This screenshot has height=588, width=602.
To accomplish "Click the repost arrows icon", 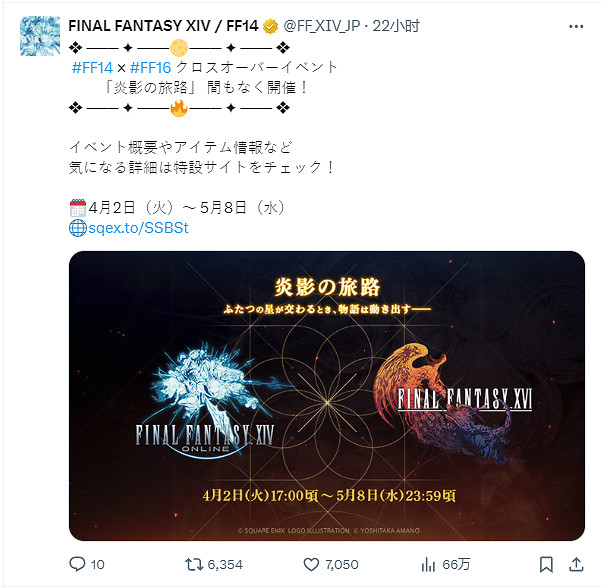I will point(194,564).
